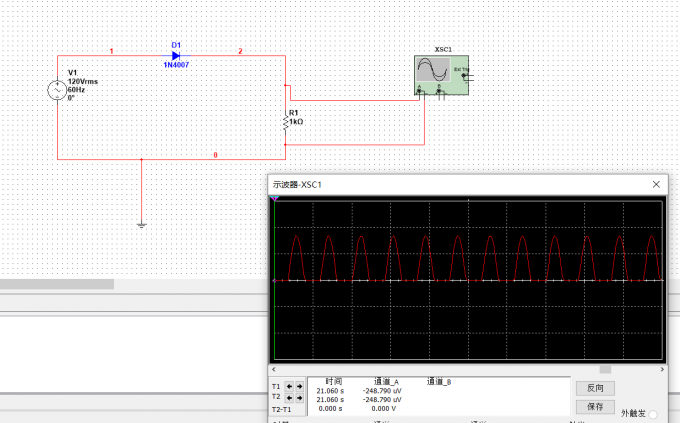Click the T2-T1 time value 0.000 s
The height and width of the screenshot is (423, 680).
click(330, 408)
